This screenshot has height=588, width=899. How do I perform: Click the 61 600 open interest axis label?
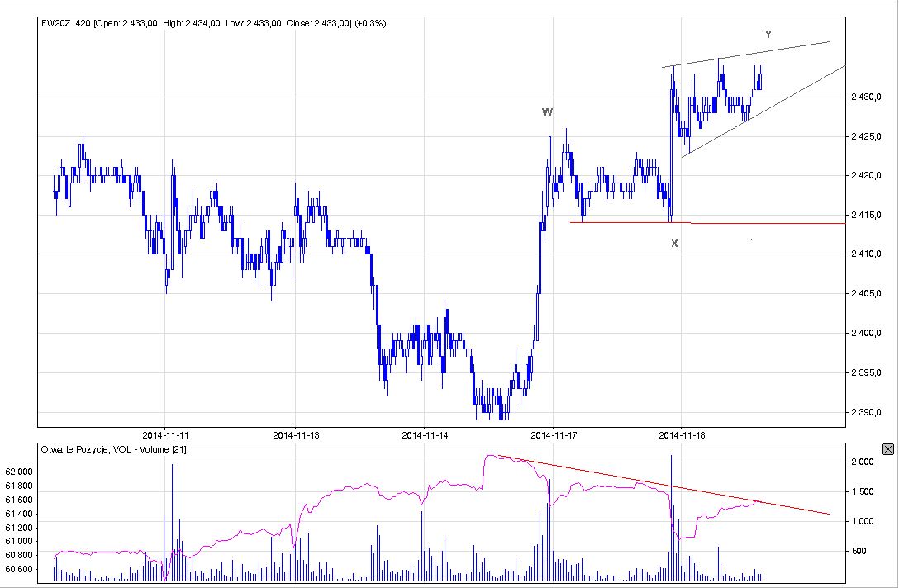19,500
